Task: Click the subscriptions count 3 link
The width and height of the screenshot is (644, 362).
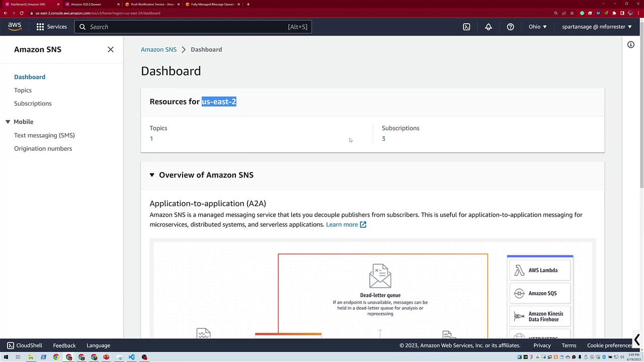Action: pyautogui.click(x=383, y=138)
